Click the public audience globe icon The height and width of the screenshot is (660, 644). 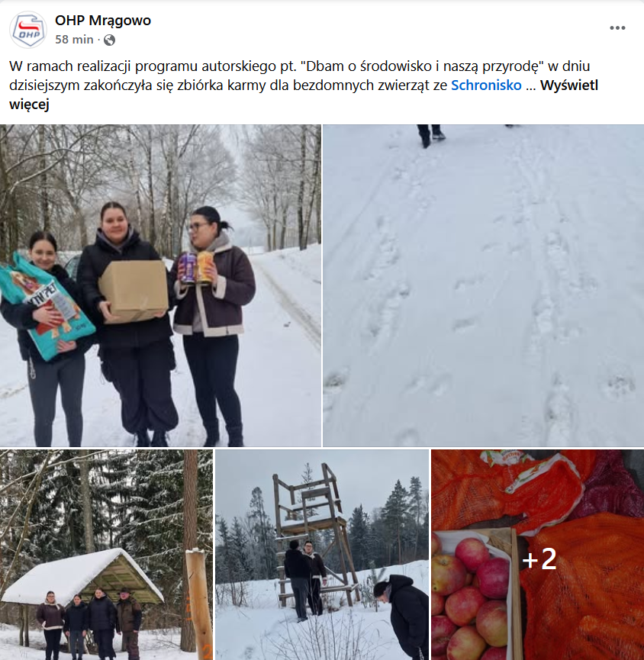(109, 40)
